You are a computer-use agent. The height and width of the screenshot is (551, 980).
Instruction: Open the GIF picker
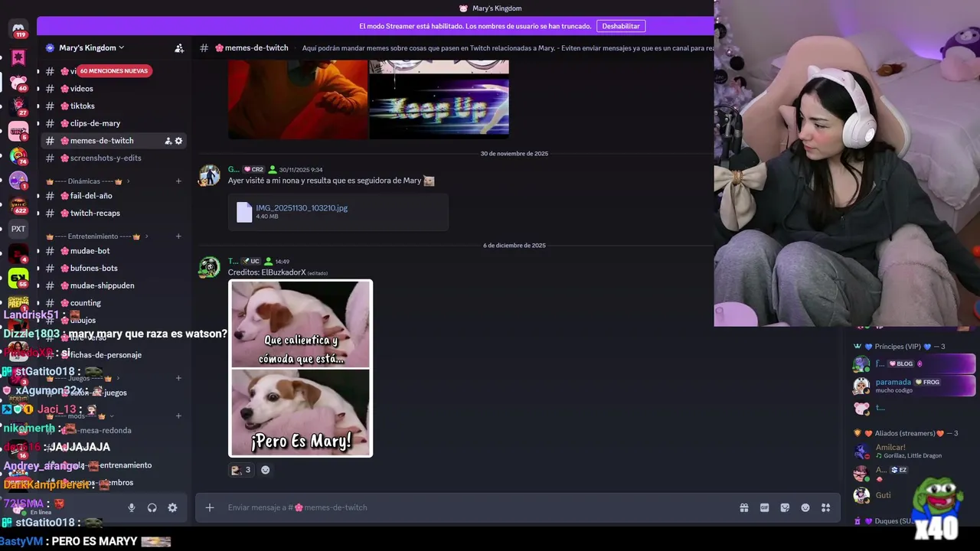pos(764,507)
